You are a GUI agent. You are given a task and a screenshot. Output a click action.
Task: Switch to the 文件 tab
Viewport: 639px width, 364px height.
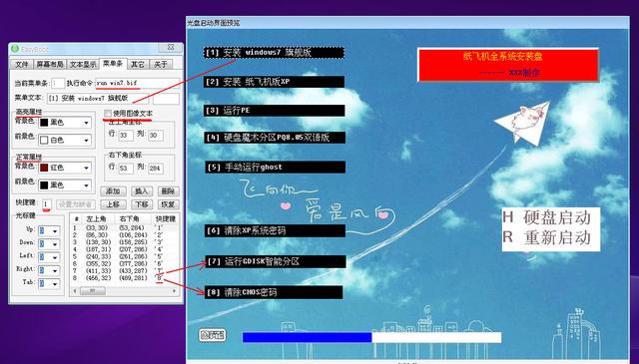tap(22, 65)
